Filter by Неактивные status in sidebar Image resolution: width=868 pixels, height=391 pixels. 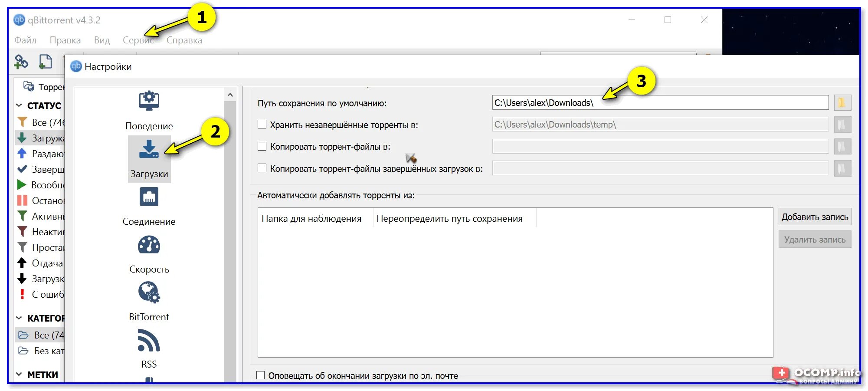point(40,232)
